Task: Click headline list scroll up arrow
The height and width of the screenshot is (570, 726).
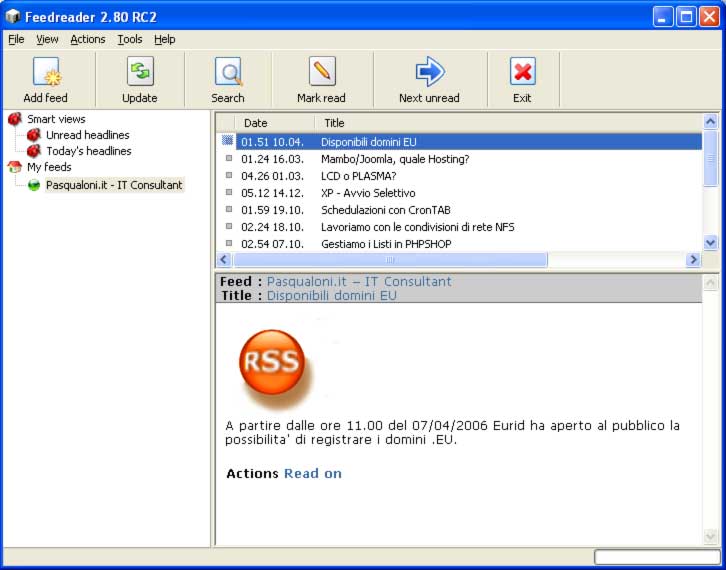Action: tap(710, 121)
